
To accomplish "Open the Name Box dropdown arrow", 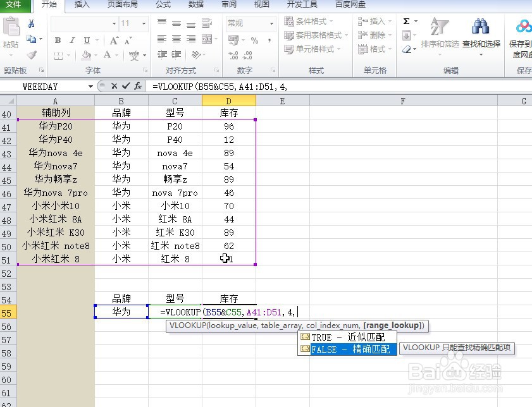I will [x=90, y=87].
